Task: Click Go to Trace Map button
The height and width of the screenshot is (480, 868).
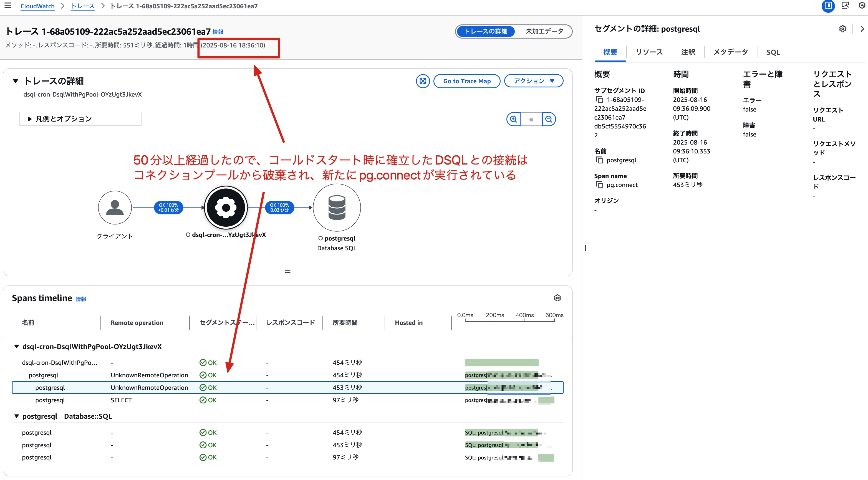Action: point(467,81)
